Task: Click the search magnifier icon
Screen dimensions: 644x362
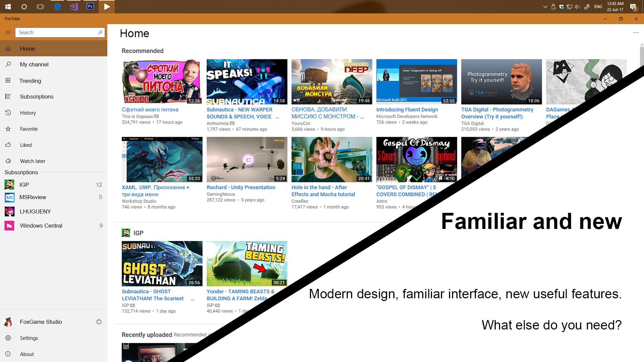Action: [100, 33]
